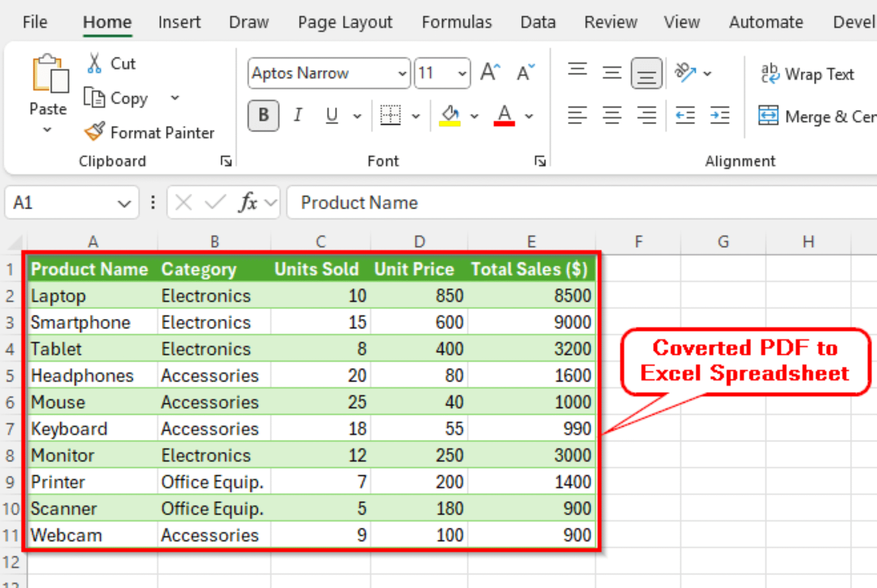Toggle Align Right
877x588 pixels.
coord(646,116)
